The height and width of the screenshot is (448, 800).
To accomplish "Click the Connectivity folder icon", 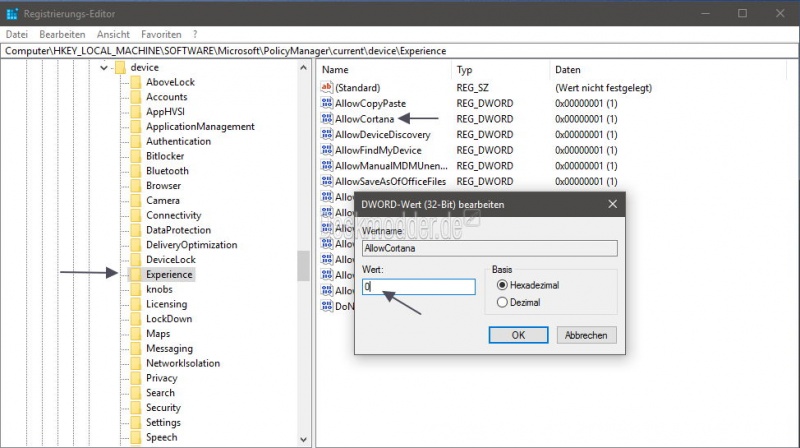I will (136, 215).
